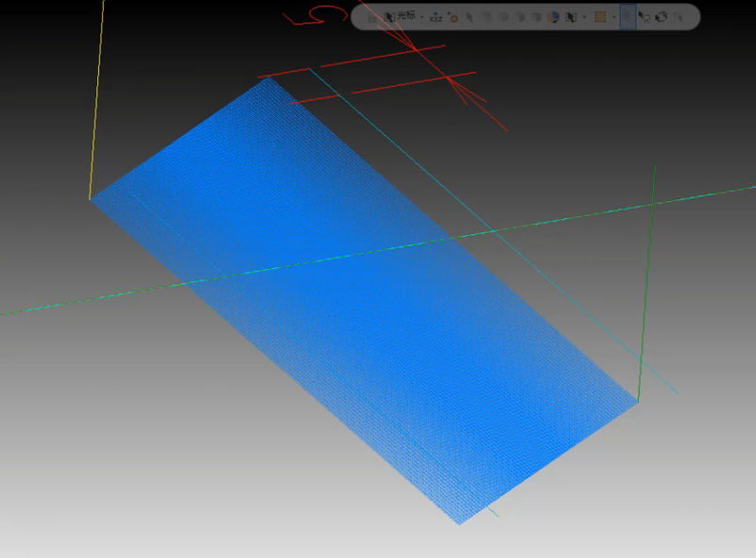This screenshot has width=756, height=558.
Task: Expand the box selection arrow's dropdown
Action: tap(585, 17)
